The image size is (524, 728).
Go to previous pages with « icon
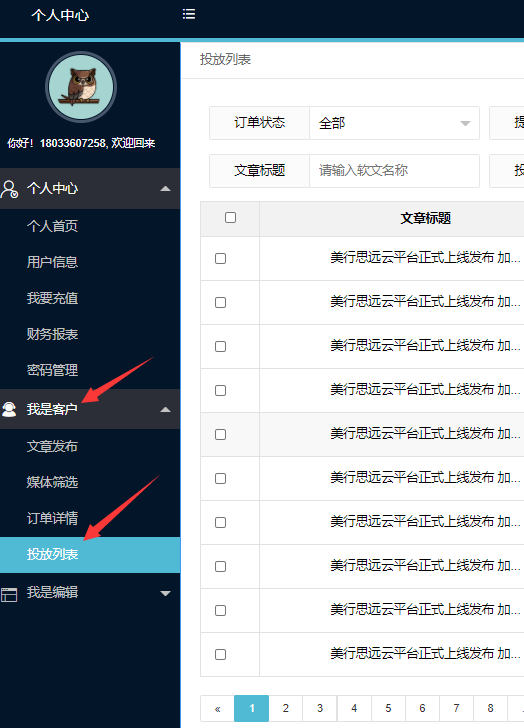pyautogui.click(x=217, y=708)
